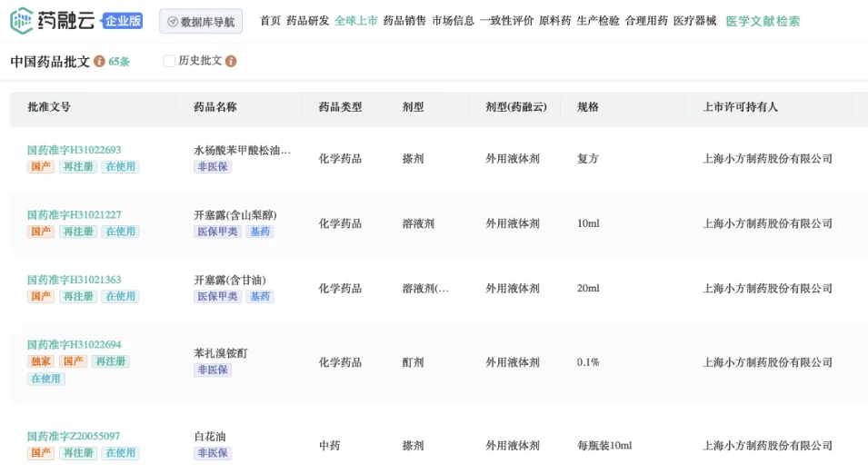
Task: Click the 企业版 badge
Action: point(123,21)
